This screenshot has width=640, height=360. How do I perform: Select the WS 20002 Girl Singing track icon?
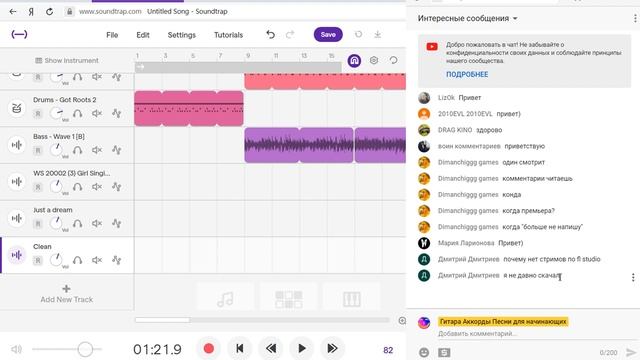point(17,182)
